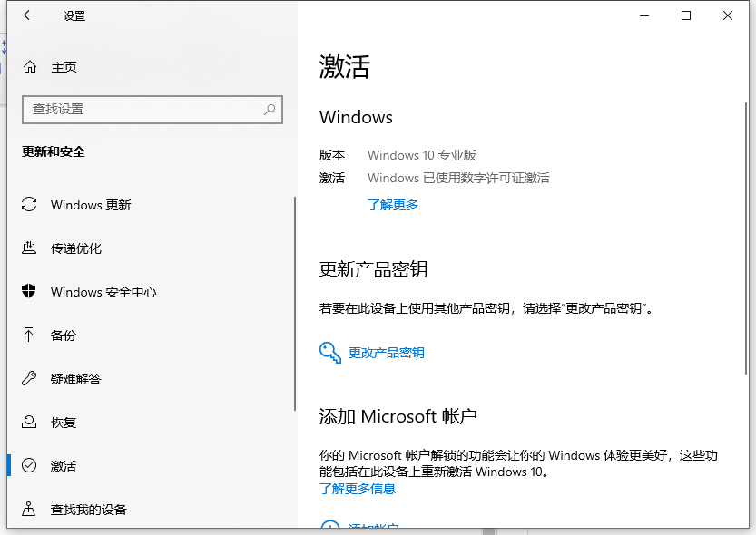Click the search magnifier icon
Image resolution: width=756 pixels, height=535 pixels.
[270, 109]
